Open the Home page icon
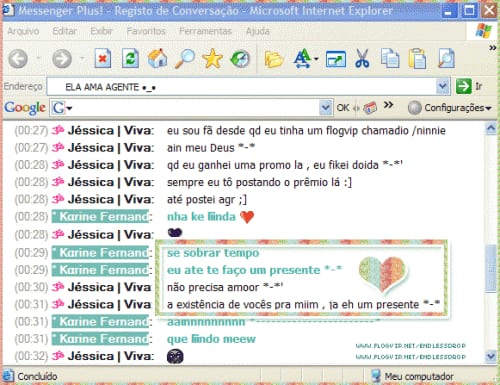This screenshot has width=500, height=385. coord(158,58)
